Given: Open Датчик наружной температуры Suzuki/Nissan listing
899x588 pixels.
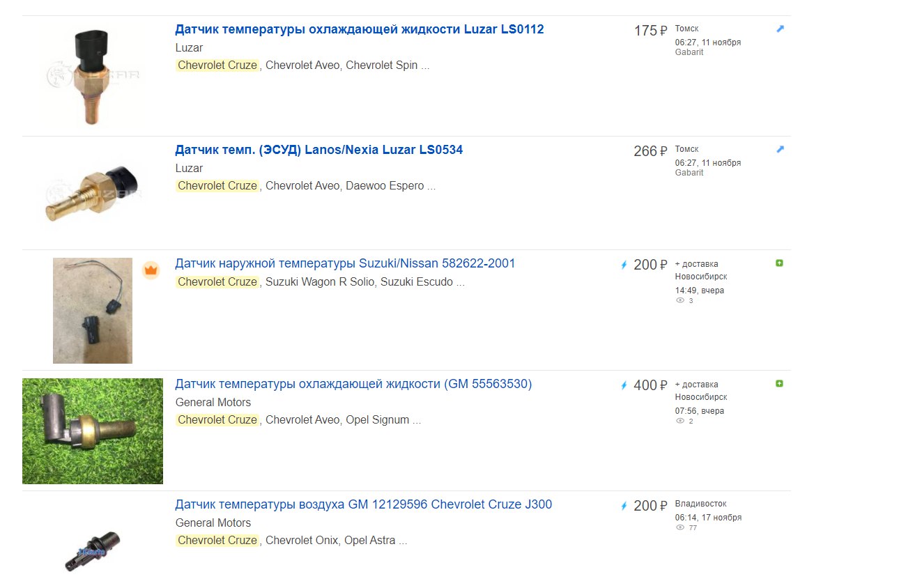Looking at the screenshot, I should coord(345,263).
